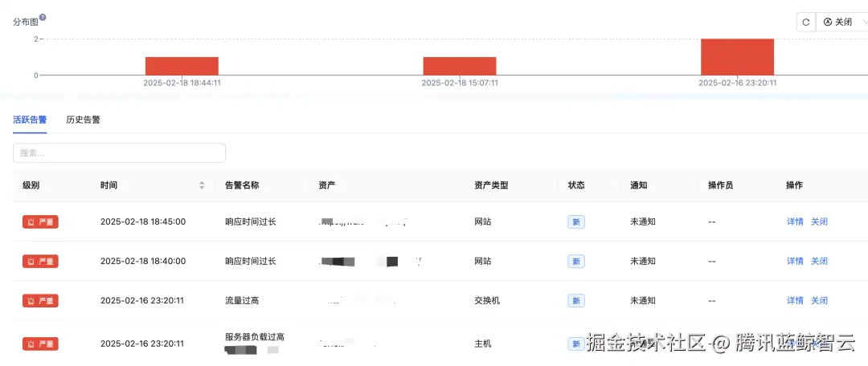Click 响应时间过长 in the 18:40:00 row
Viewport: 868px width, 366px height.
pyautogui.click(x=250, y=261)
